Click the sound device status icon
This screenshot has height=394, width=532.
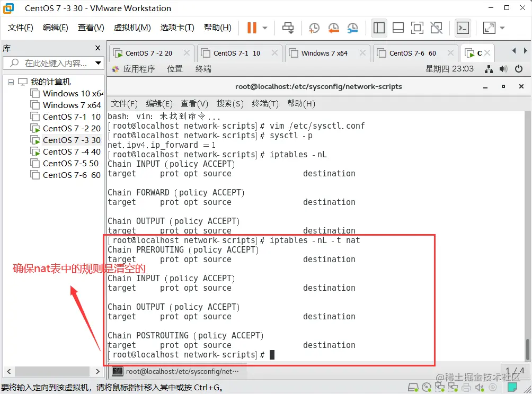point(480,387)
